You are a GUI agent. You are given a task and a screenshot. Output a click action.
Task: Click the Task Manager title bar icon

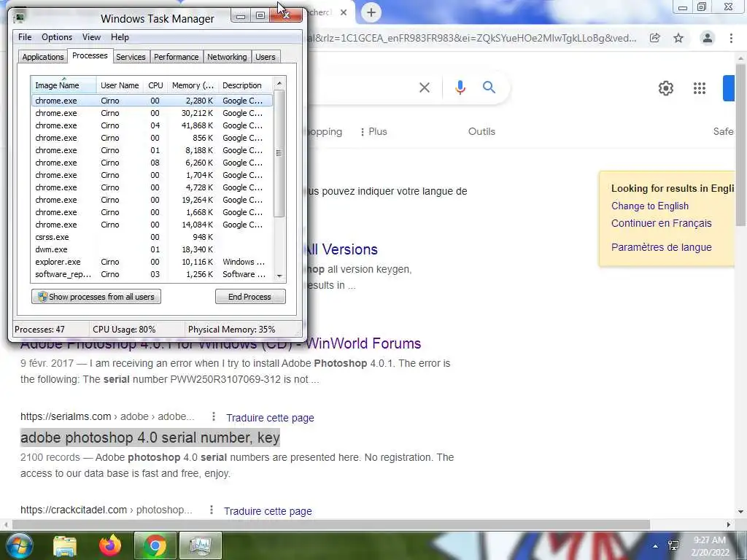[19, 18]
